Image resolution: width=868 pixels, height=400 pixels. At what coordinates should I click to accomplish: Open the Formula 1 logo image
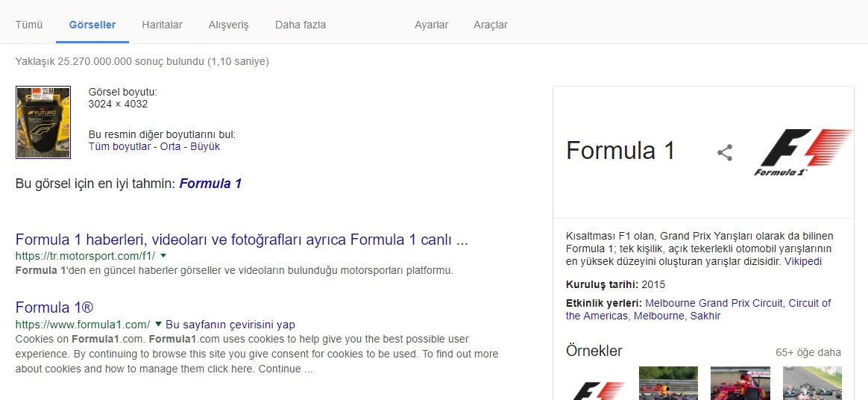[x=803, y=151]
